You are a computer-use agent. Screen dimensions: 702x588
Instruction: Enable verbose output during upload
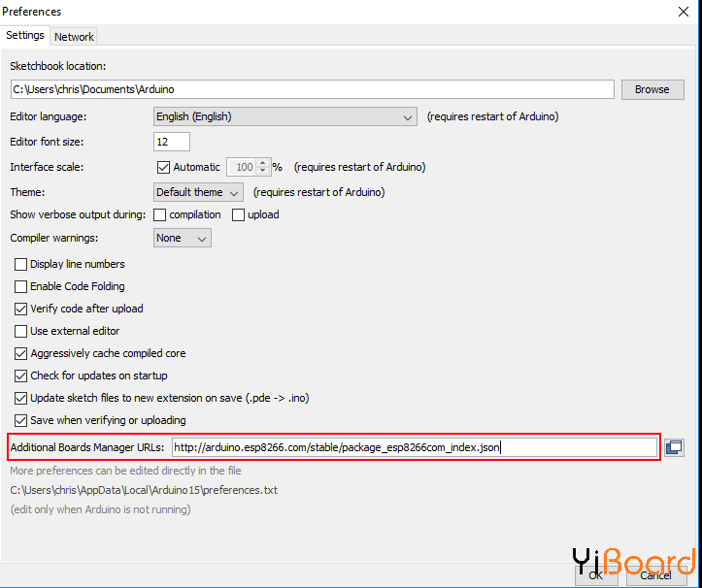(239, 214)
